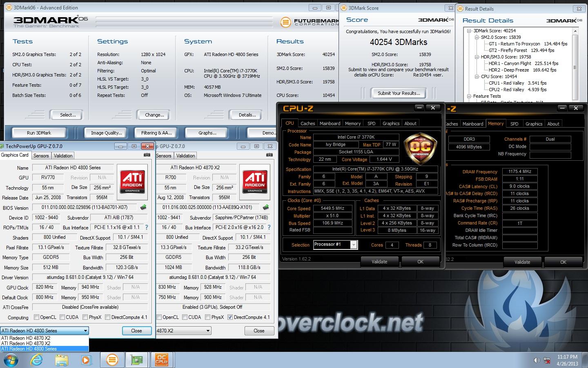The image size is (588, 368).
Task: Switch to Sensors tab in left GPU-Z
Action: coord(41,155)
